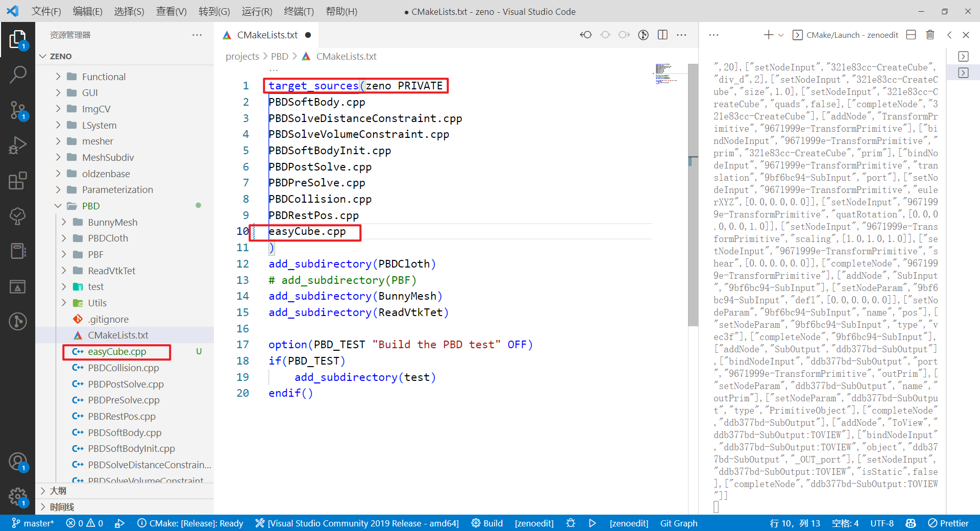Expand the MeshSubdiv folder
Screen dimensions: 980x531
point(126,157)
